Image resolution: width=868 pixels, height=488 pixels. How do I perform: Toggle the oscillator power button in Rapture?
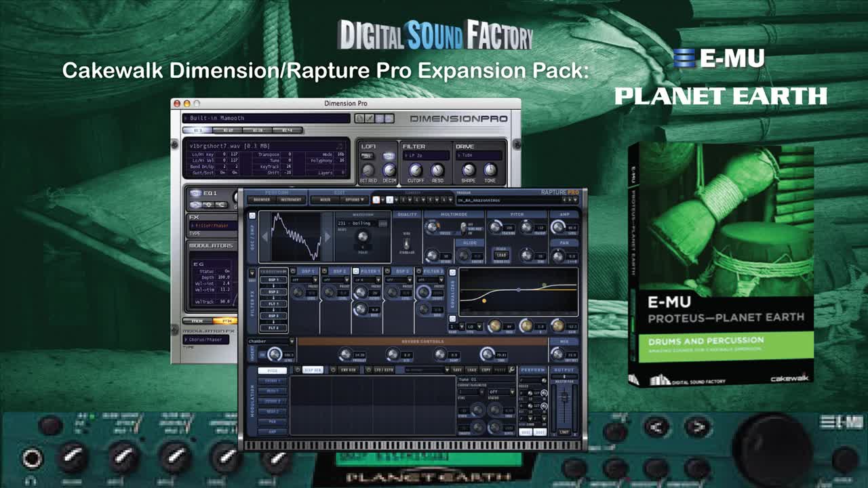click(252, 216)
